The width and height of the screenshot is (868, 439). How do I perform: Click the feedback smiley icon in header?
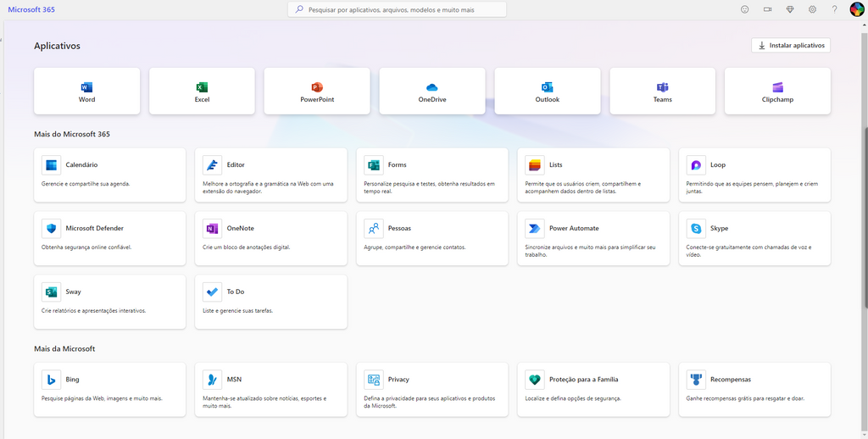tap(745, 9)
